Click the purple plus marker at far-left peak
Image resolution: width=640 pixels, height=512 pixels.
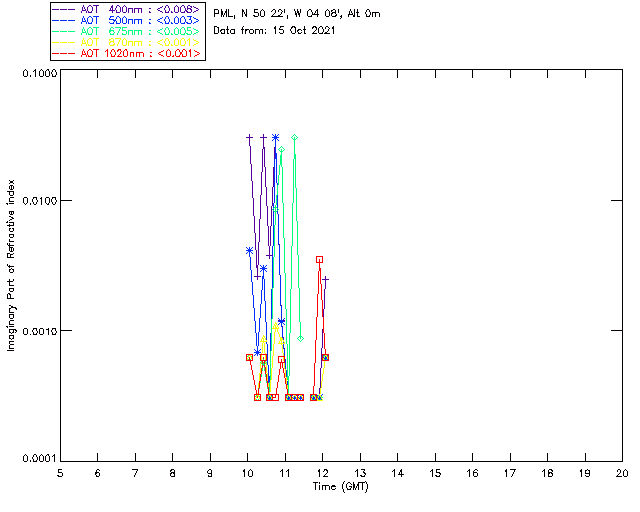click(x=250, y=137)
